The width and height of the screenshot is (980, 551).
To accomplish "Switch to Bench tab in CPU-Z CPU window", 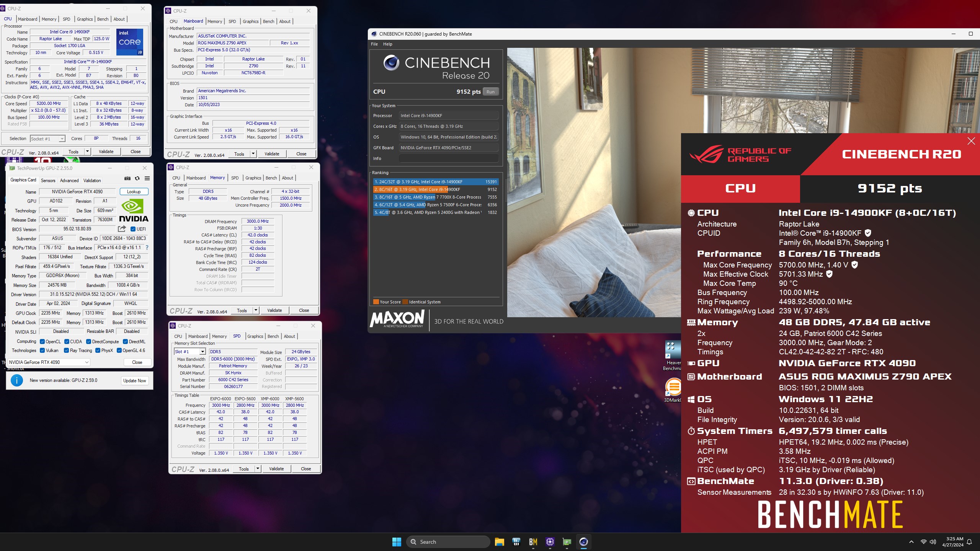I will tap(103, 19).
